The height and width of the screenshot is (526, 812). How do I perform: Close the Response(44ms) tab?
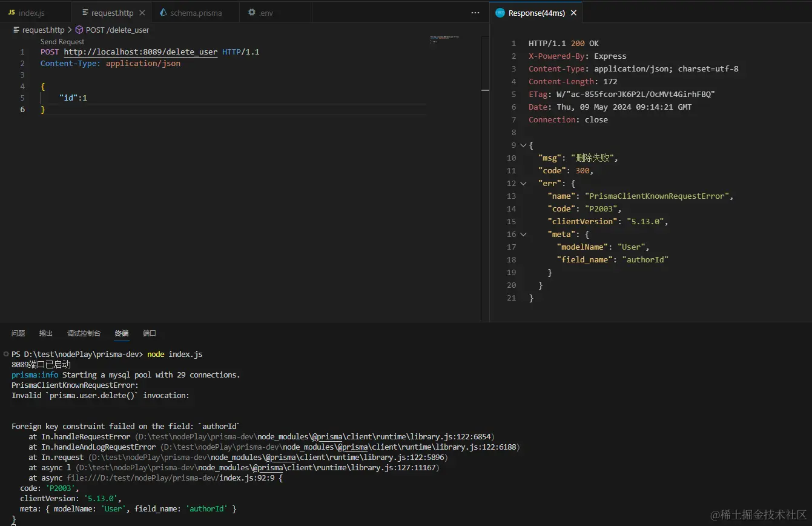[573, 13]
